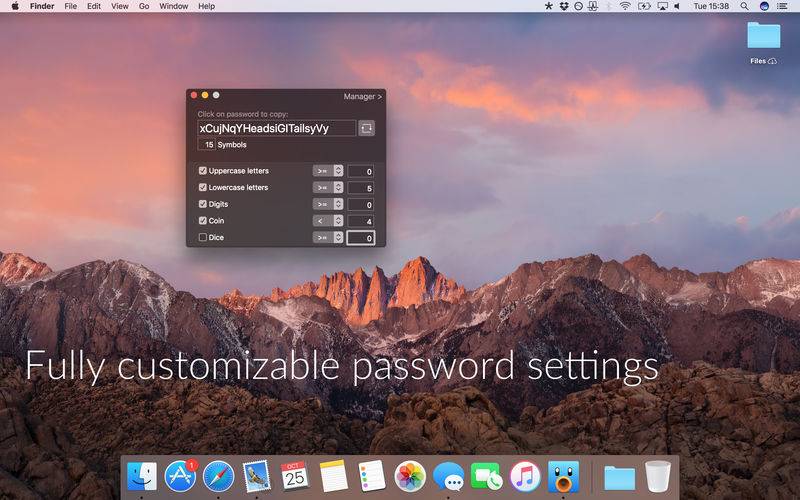Screen dimensions: 800x500
Task: Open Photos app in the dock
Action: point(410,476)
